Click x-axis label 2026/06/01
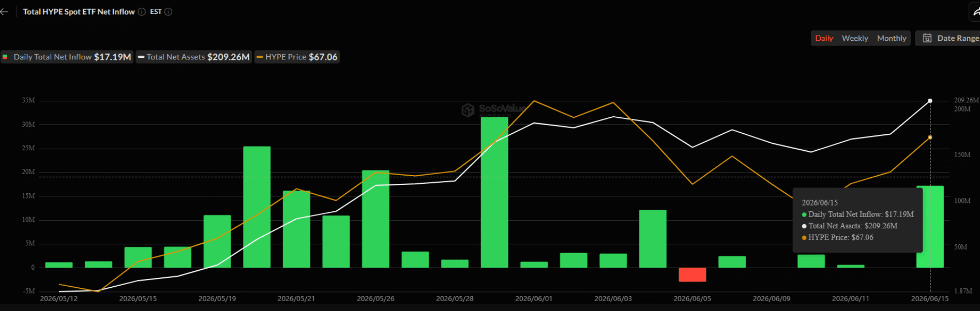 coord(534,299)
